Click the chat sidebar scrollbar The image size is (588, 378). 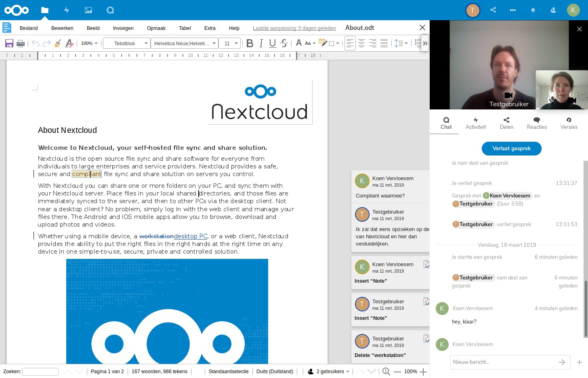[x=586, y=309]
